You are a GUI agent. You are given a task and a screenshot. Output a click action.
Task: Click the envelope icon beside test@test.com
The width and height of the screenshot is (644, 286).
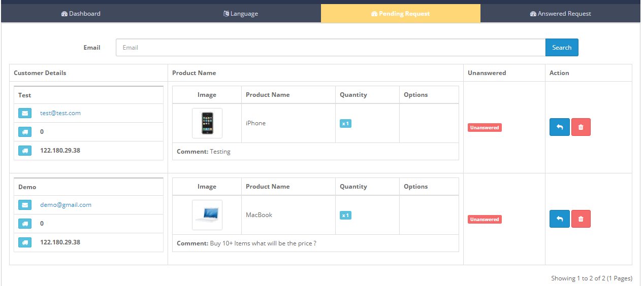25,113
